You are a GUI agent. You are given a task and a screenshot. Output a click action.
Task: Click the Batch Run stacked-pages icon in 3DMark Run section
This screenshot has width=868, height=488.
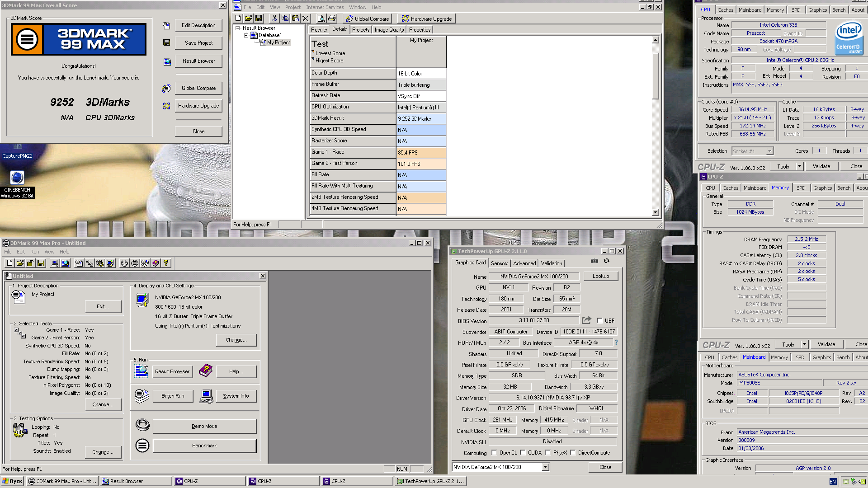(x=142, y=396)
